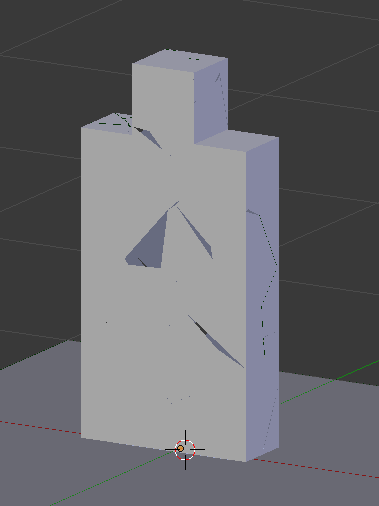Viewport: 379px width, 506px height.
Task: Select the left shoulder top face of the body
Action: point(107,123)
